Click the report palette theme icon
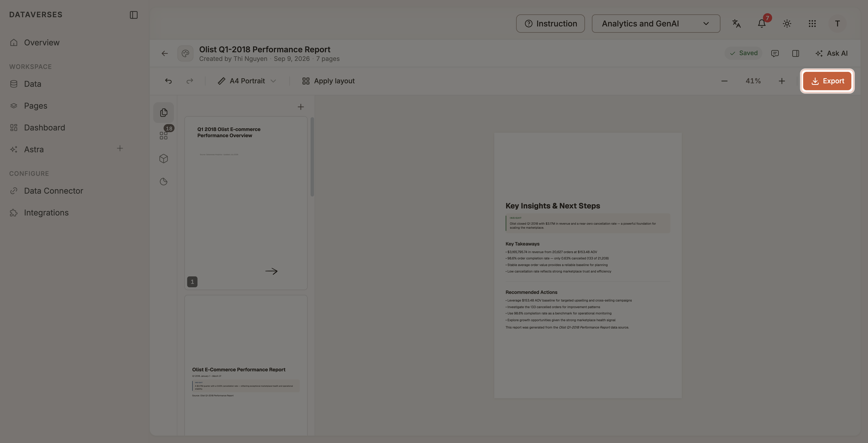Image resolution: width=868 pixels, height=443 pixels. pyautogui.click(x=185, y=53)
